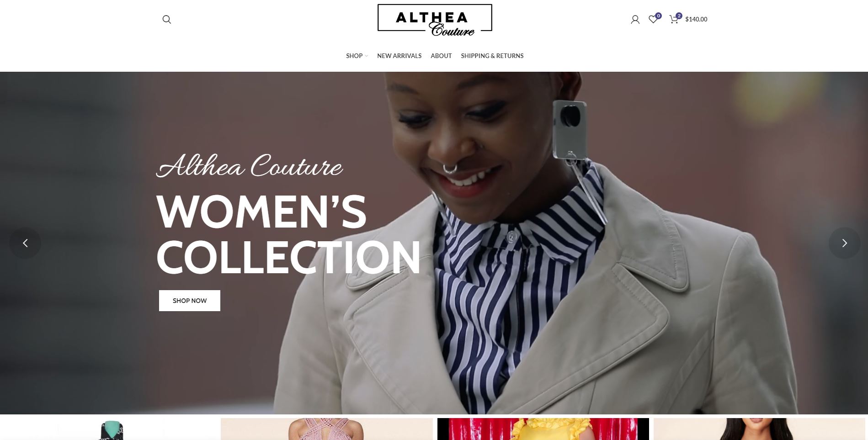Open the yellow ruffle dress thumbnail
Viewport: 868px width, 440px height.
(x=543, y=429)
